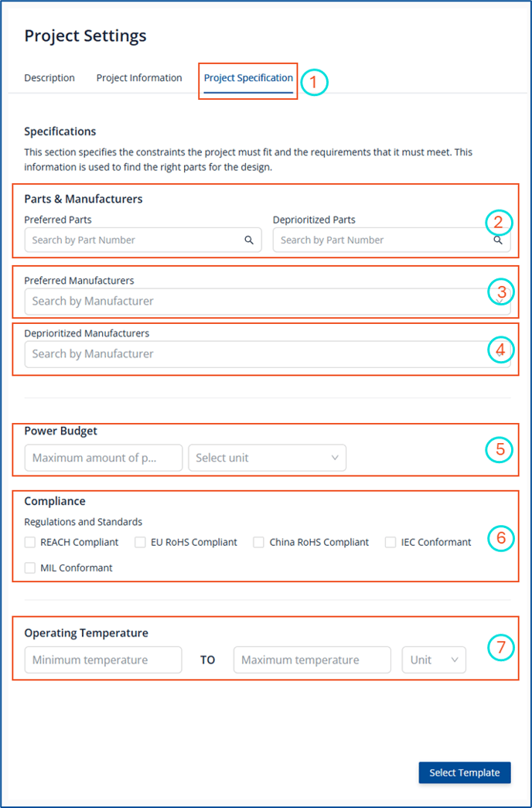The image size is (532, 808).
Task: Expand the Operating Temperature Unit dropdown
Action: [x=434, y=660]
